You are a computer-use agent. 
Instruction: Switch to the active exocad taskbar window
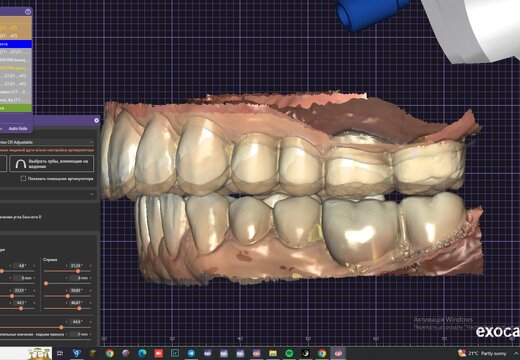pyautogui.click(x=338, y=353)
